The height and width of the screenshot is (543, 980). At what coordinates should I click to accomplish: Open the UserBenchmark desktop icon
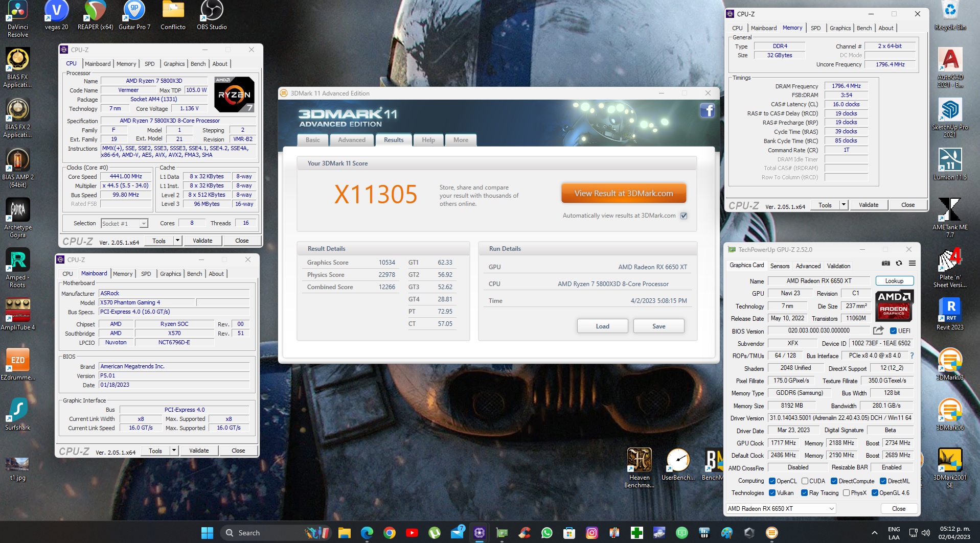pos(678,464)
